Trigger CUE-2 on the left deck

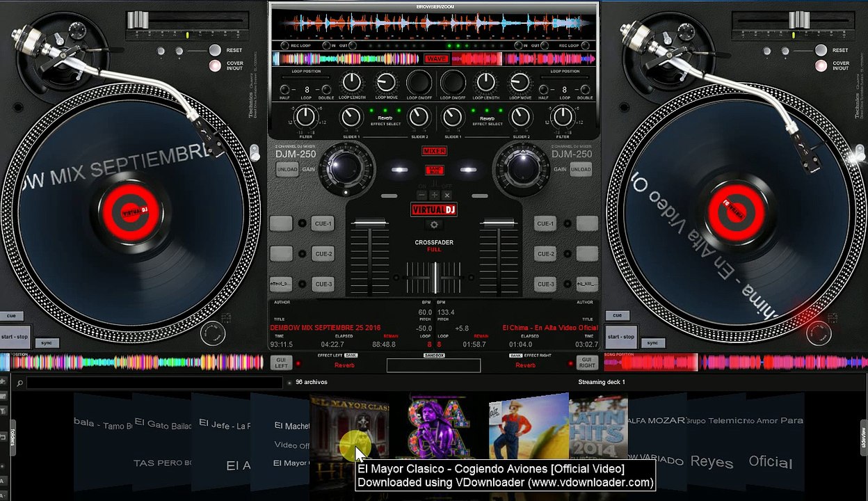pos(323,254)
